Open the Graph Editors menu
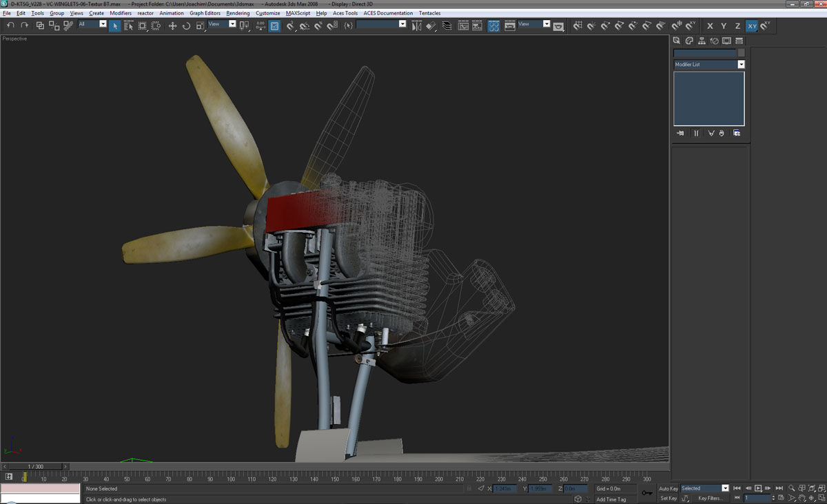Viewport: 827px width, 504px height. tap(205, 13)
